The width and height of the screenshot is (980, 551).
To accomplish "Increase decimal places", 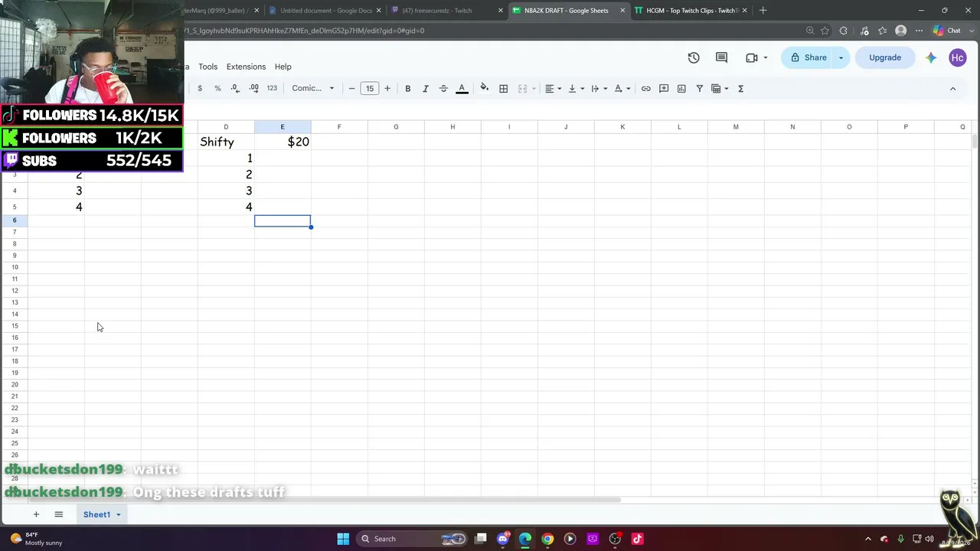I will click(x=253, y=89).
